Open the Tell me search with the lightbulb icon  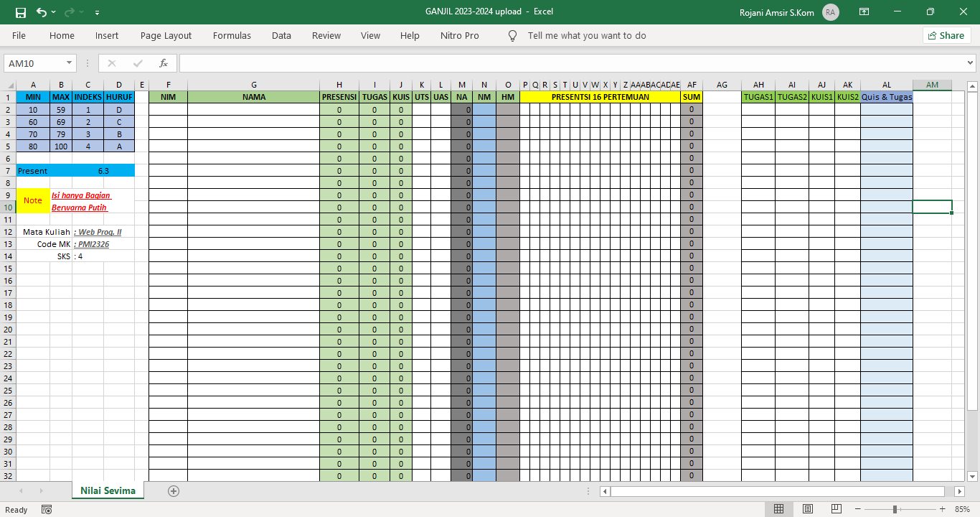coord(512,35)
